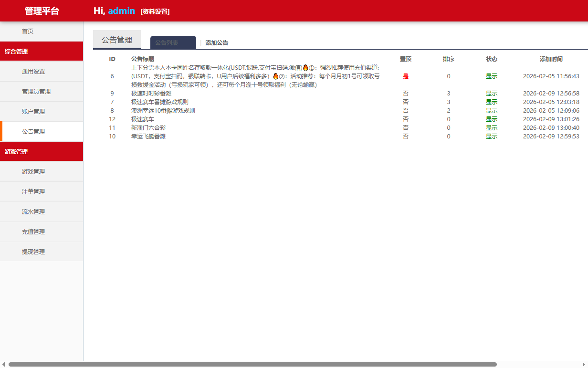This screenshot has height=368, width=588.
Task: Click the right arrow of horizontal scrollbar
Action: [x=584, y=364]
